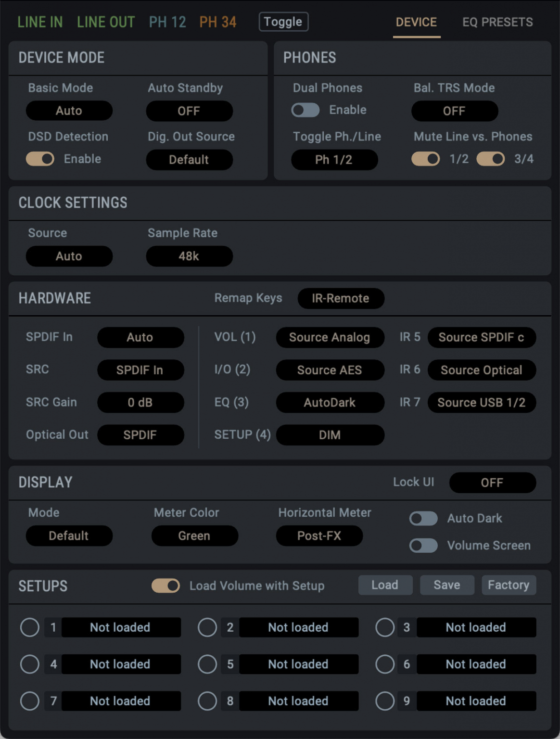Screen dimensions: 560x739
Task: Open the Remap Keys IR-Remote dropdown
Action: [341, 298]
